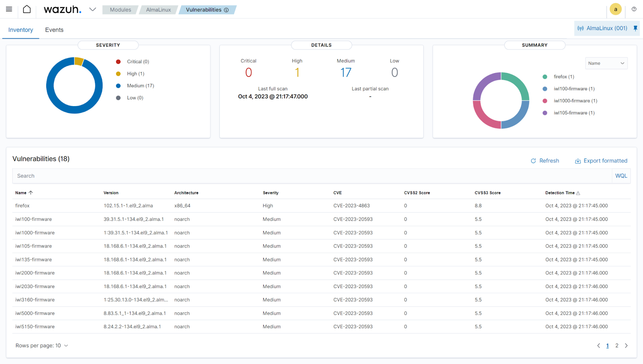The height and width of the screenshot is (364, 643).
Task: Select the iwl5150-firmware row
Action: 321,327
